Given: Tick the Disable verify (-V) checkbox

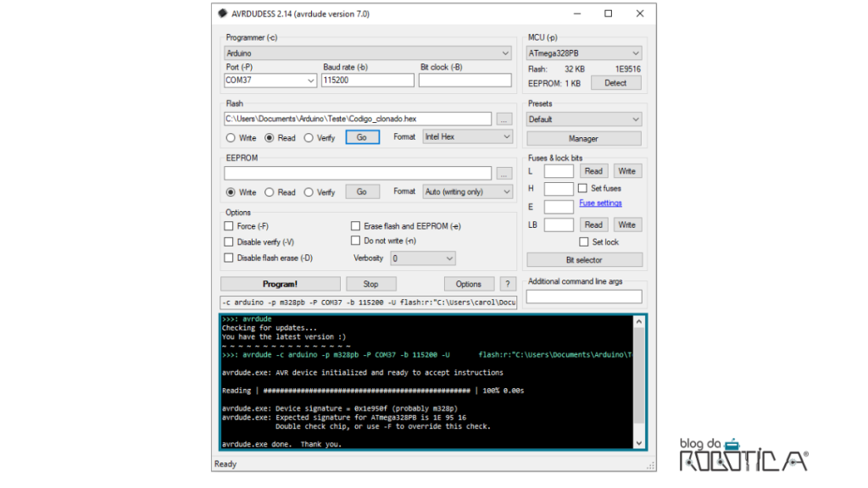Looking at the screenshot, I should (x=229, y=241).
